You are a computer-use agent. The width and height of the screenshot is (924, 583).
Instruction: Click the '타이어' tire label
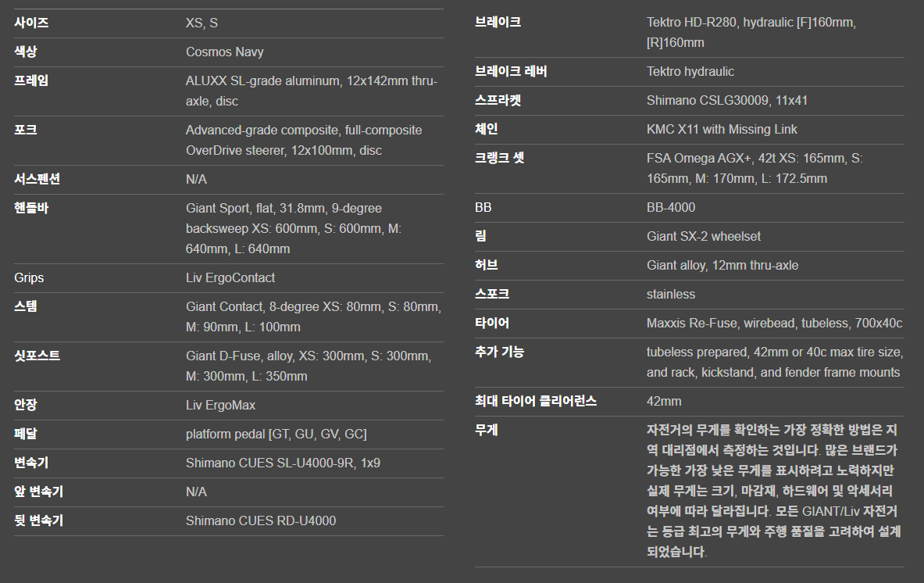click(492, 323)
